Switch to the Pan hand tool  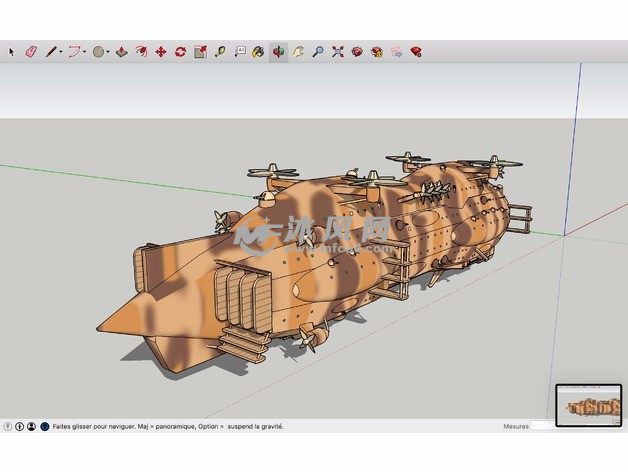coord(298,51)
